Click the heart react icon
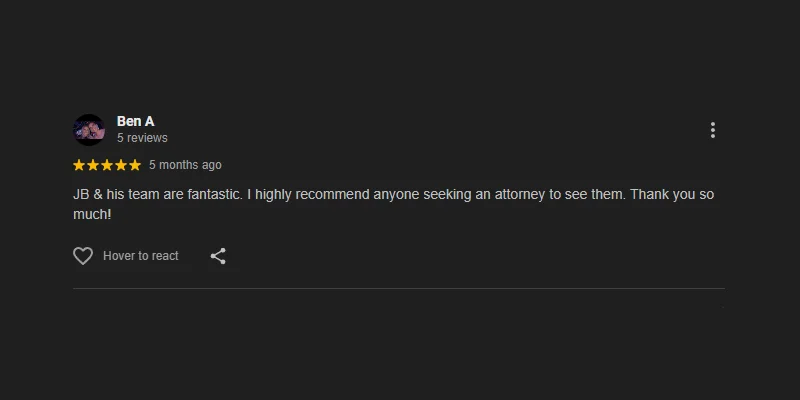The width and height of the screenshot is (800, 400). [x=83, y=256]
